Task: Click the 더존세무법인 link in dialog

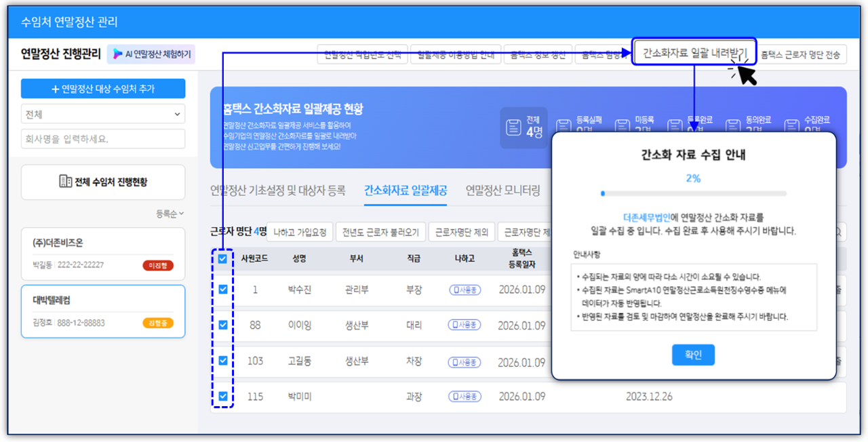Action: coord(647,218)
